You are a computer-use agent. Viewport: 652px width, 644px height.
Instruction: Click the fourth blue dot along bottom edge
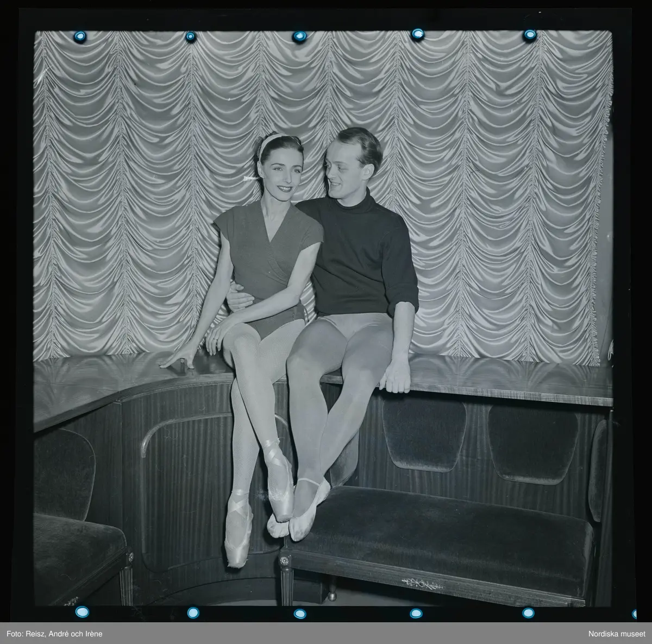click(x=416, y=613)
